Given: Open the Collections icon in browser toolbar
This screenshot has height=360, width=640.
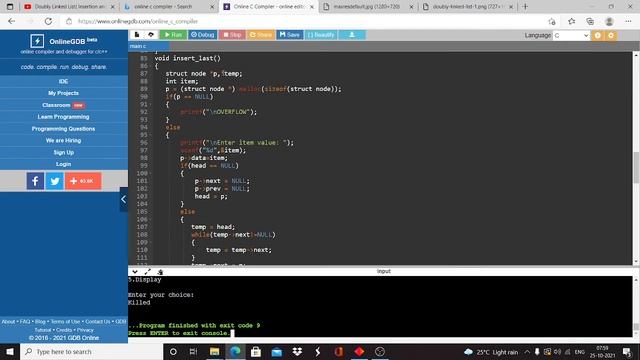Looking at the screenshot, I should tap(590, 21).
